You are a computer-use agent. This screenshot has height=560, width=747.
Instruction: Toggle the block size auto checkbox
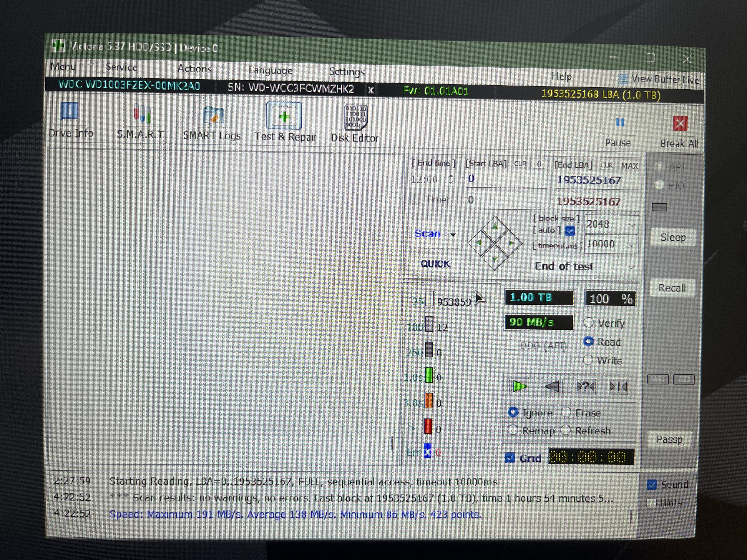(570, 231)
